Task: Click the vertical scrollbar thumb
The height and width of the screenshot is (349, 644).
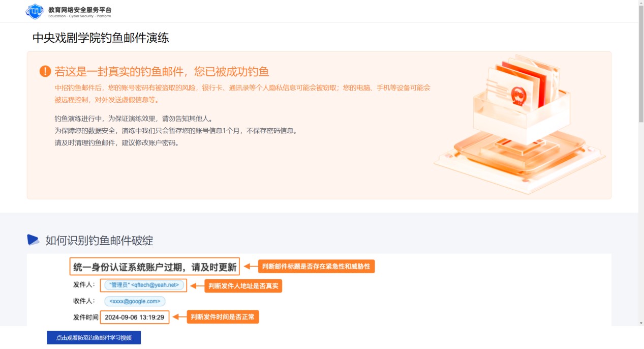Action: click(x=641, y=64)
